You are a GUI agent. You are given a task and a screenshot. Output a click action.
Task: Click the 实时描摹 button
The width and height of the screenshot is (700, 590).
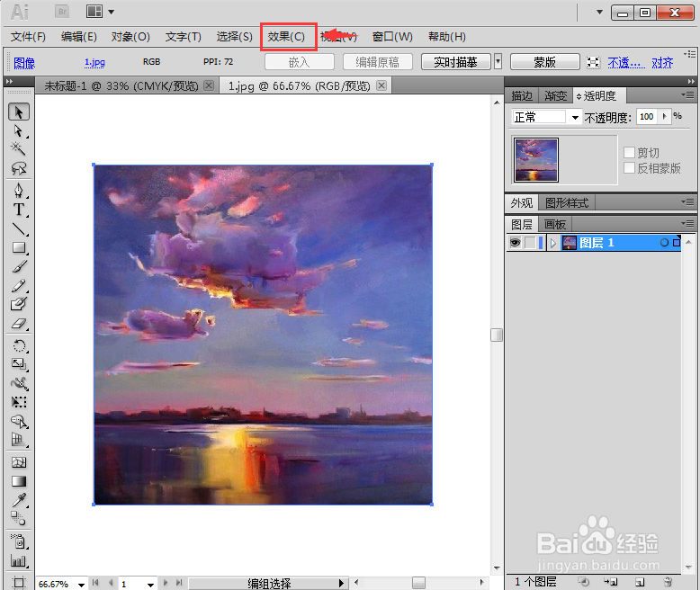pyautogui.click(x=456, y=61)
